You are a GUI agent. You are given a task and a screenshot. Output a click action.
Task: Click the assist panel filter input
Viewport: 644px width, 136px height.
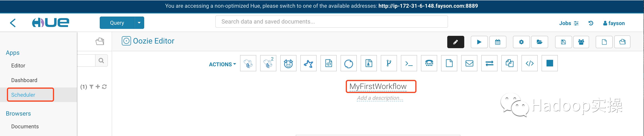(86, 60)
